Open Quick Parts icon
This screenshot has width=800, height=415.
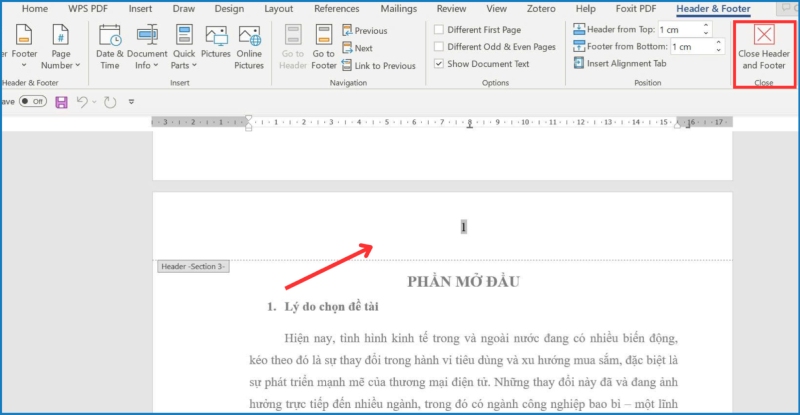pyautogui.click(x=184, y=35)
